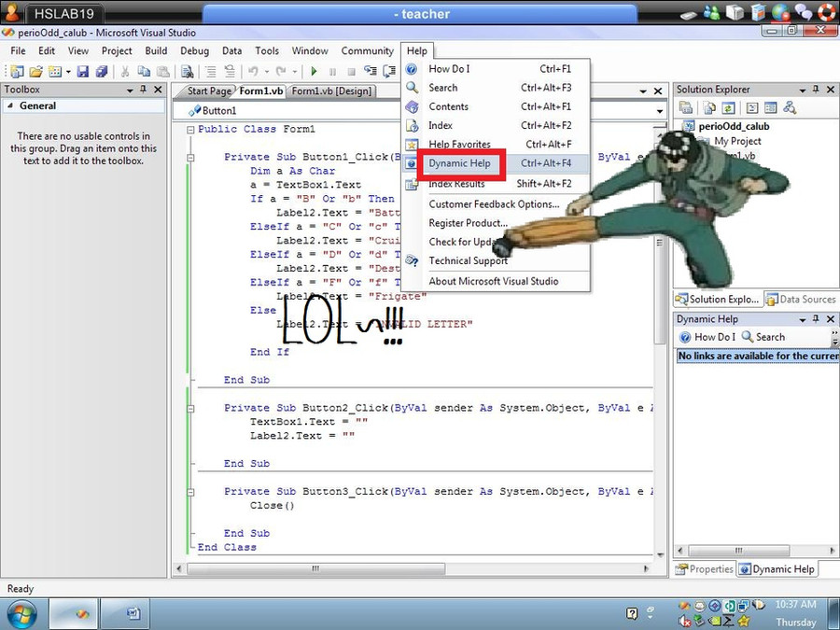
Task: Click View Class Diagram icon in Solution Explorer
Action: (790, 107)
